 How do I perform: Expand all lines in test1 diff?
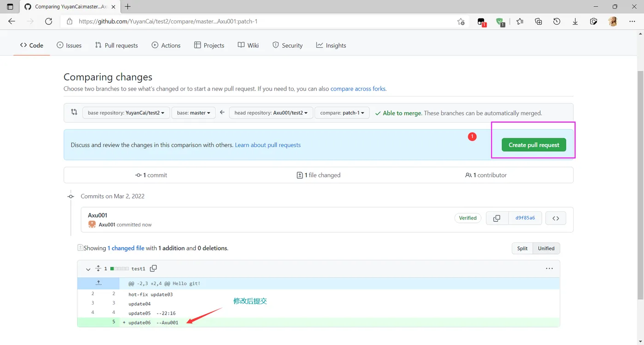coord(98,268)
